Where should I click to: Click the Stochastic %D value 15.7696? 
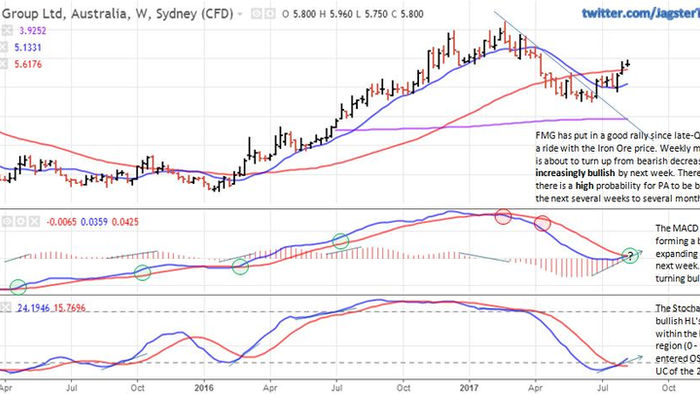pyautogui.click(x=70, y=308)
